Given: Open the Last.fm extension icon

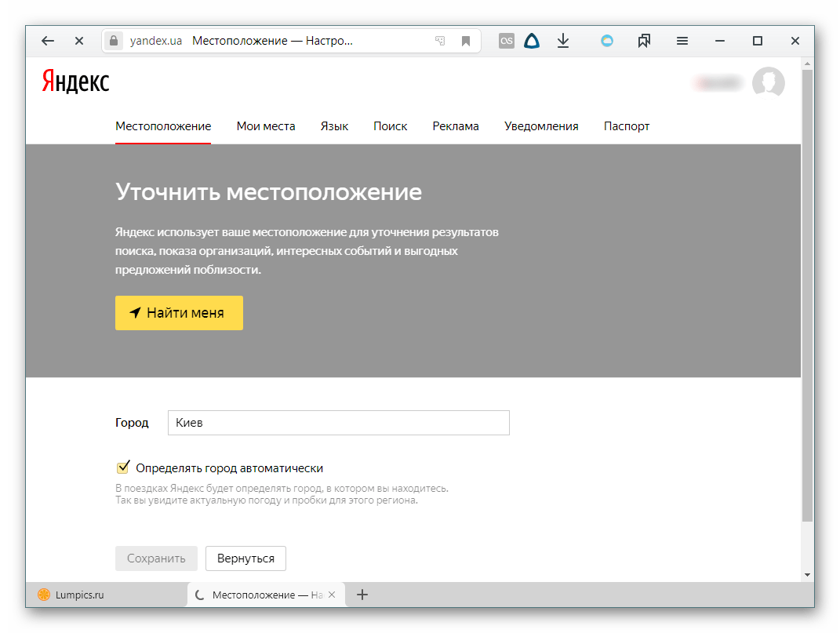Looking at the screenshot, I should tap(507, 42).
